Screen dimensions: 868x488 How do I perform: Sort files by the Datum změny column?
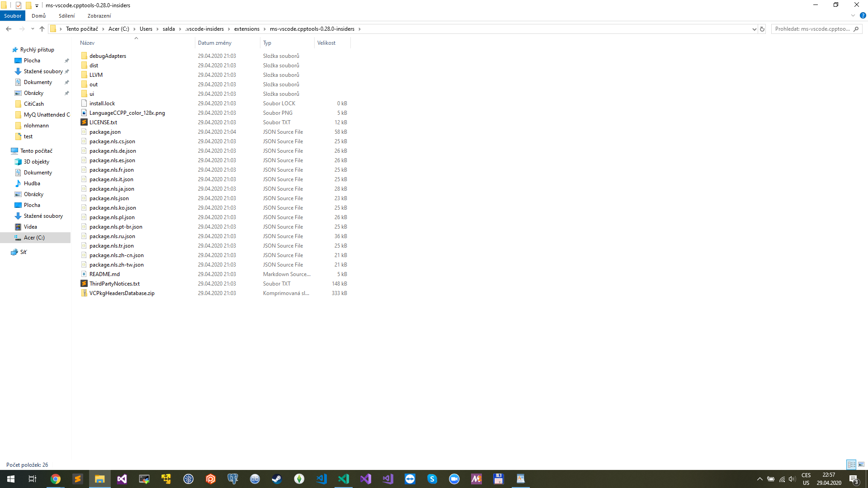[x=215, y=43]
